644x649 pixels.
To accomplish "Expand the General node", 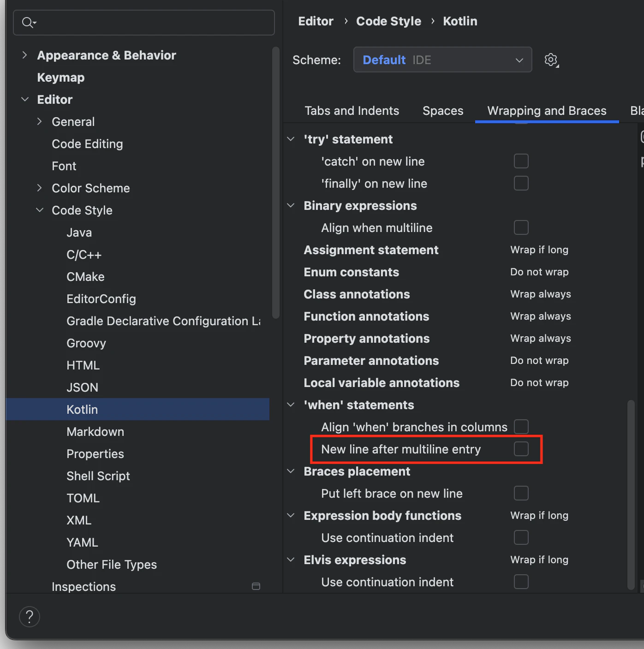I will (x=40, y=122).
